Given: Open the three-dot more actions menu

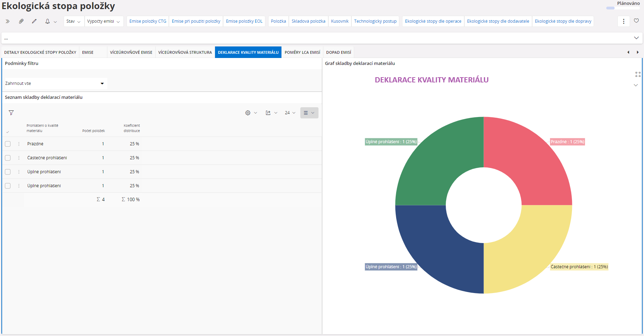Looking at the screenshot, I should (623, 21).
